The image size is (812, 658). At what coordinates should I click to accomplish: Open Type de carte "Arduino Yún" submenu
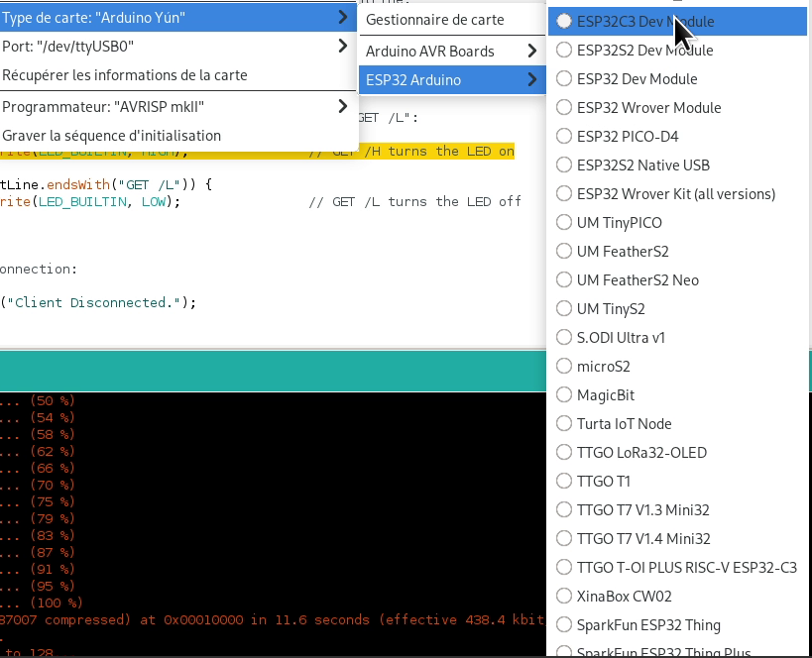coord(178,18)
